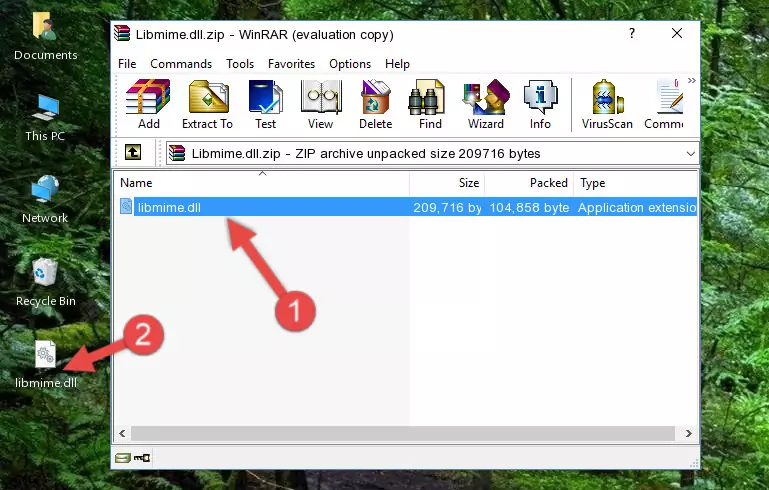Click the horizontal scrollbar thumb
Image resolution: width=769 pixels, height=490 pixels.
[403, 433]
